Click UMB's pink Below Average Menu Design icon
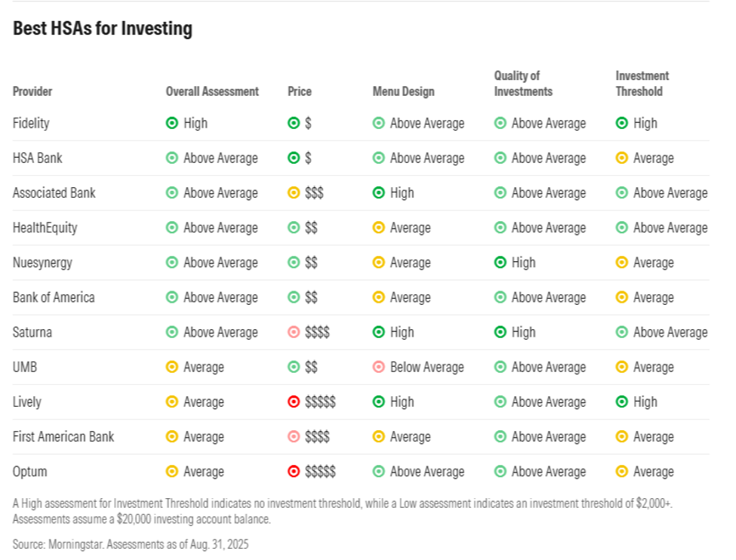 tap(378, 367)
